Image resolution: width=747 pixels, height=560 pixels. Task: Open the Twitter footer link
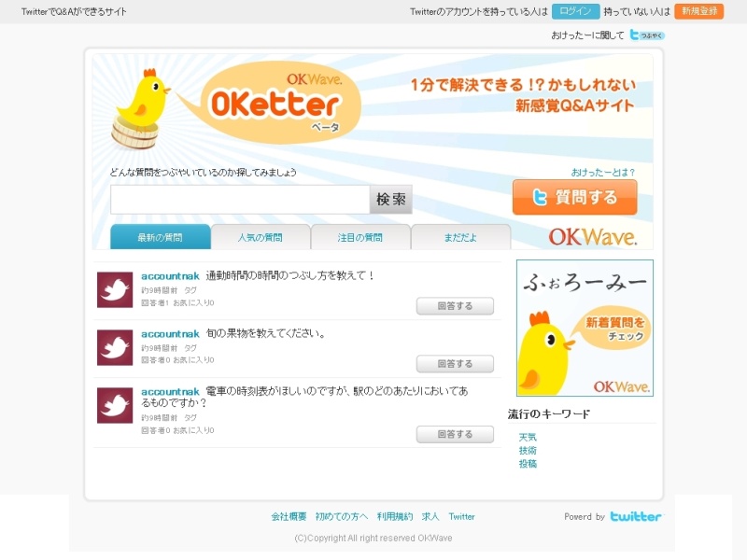[x=461, y=517]
